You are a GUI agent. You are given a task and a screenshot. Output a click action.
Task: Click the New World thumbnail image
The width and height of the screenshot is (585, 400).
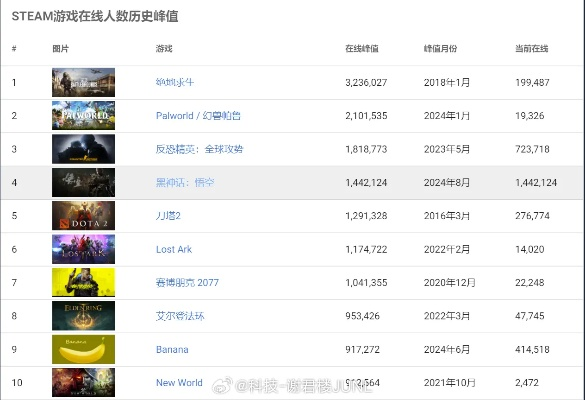(x=84, y=382)
